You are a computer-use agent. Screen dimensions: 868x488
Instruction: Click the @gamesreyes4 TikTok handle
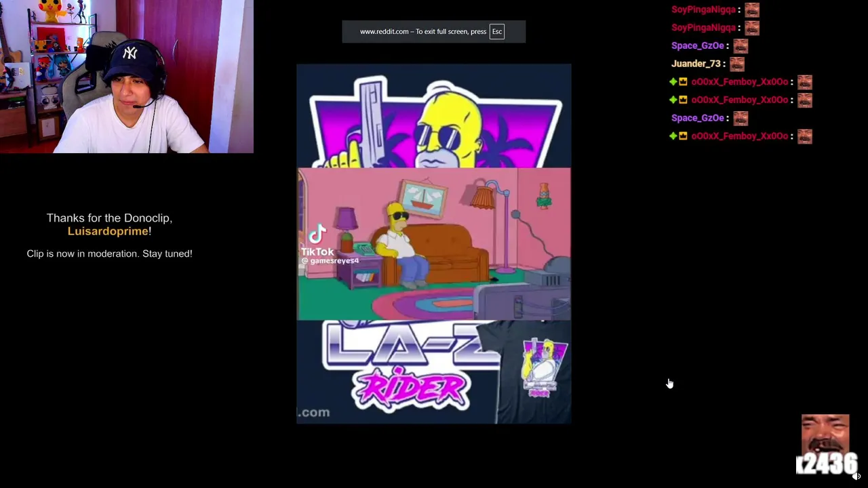pyautogui.click(x=330, y=261)
